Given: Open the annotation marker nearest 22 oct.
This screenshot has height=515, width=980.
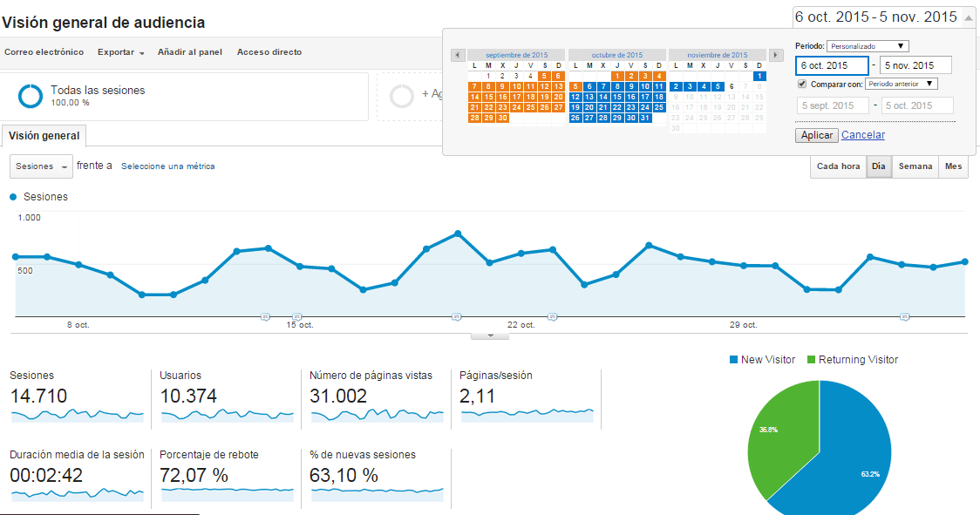Looking at the screenshot, I should (551, 317).
